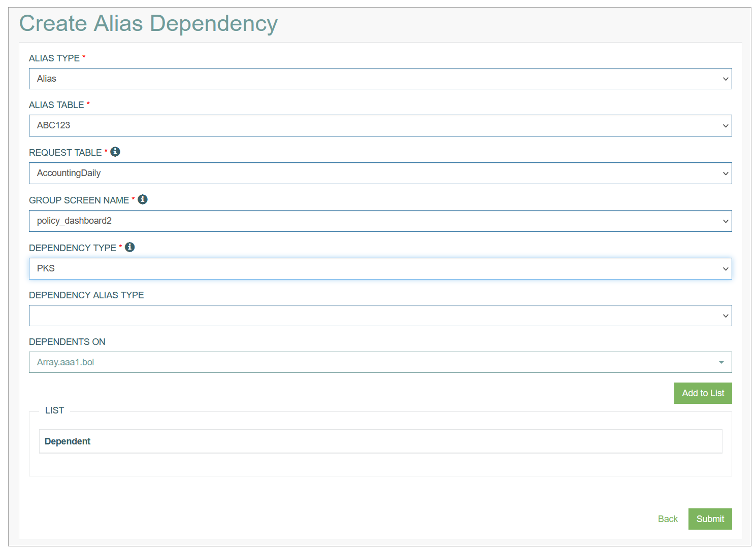Click the Dependents On caret arrow
Image resolution: width=756 pixels, height=553 pixels.
click(721, 362)
